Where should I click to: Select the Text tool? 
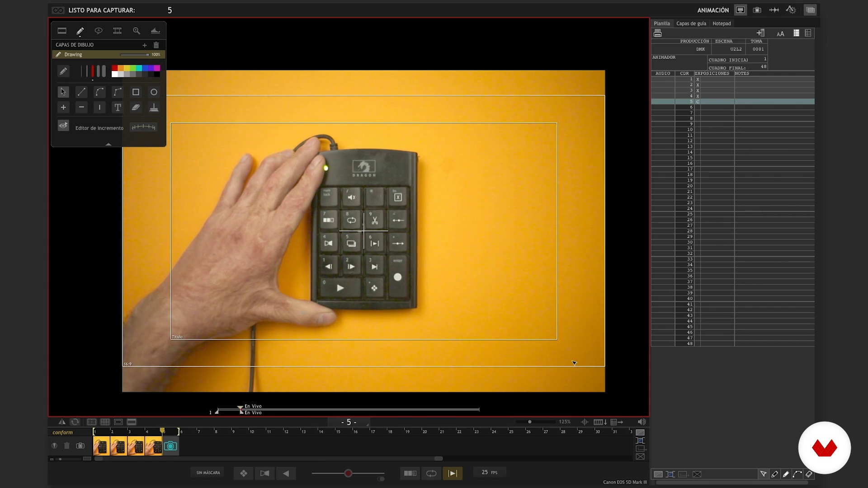[118, 108]
